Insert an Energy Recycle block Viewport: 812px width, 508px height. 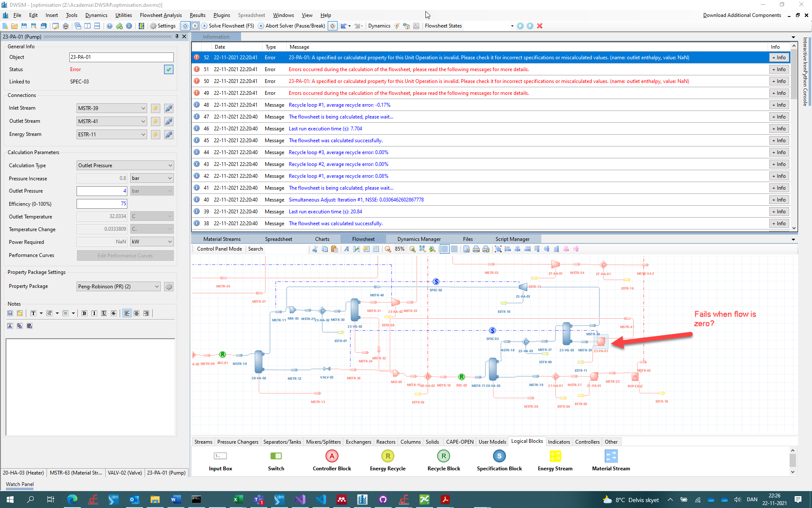[x=387, y=456]
